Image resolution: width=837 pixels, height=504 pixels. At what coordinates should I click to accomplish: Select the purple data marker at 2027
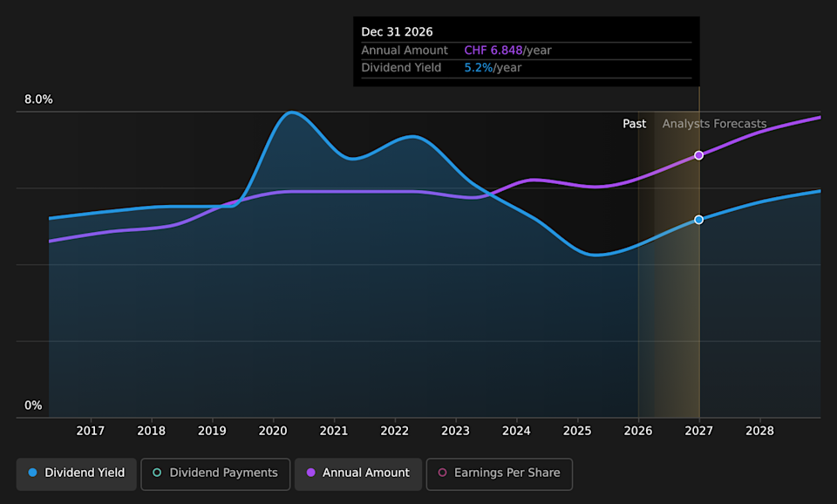coord(698,155)
